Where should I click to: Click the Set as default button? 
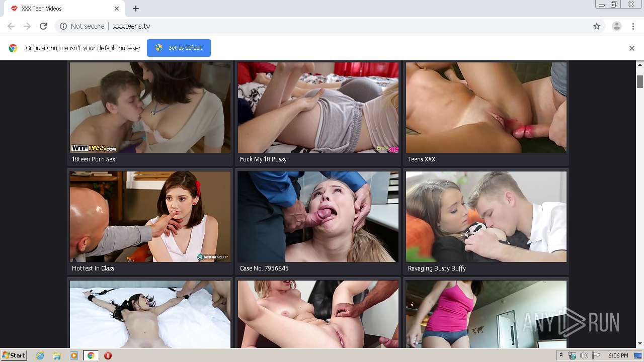pyautogui.click(x=179, y=48)
